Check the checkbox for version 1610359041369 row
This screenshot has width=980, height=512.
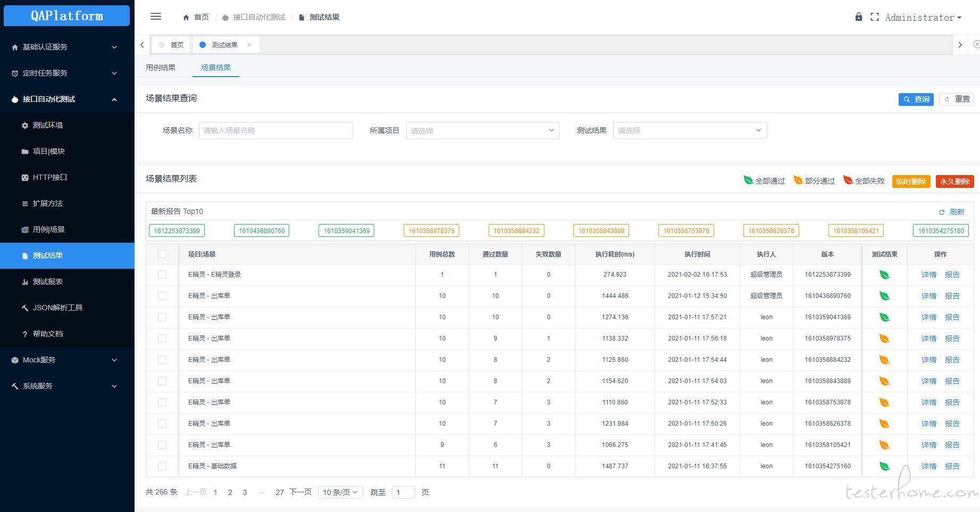coord(162,317)
